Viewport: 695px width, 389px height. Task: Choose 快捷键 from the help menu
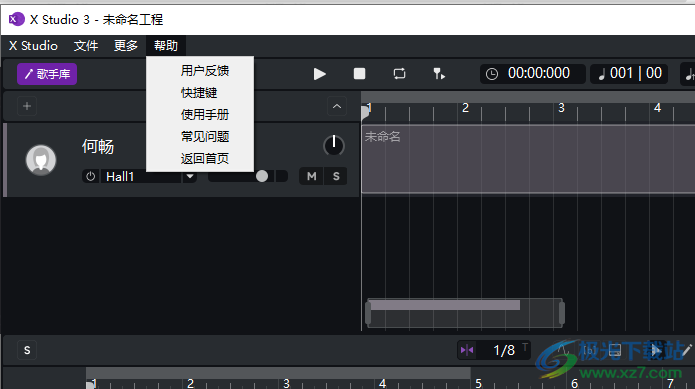point(199,93)
